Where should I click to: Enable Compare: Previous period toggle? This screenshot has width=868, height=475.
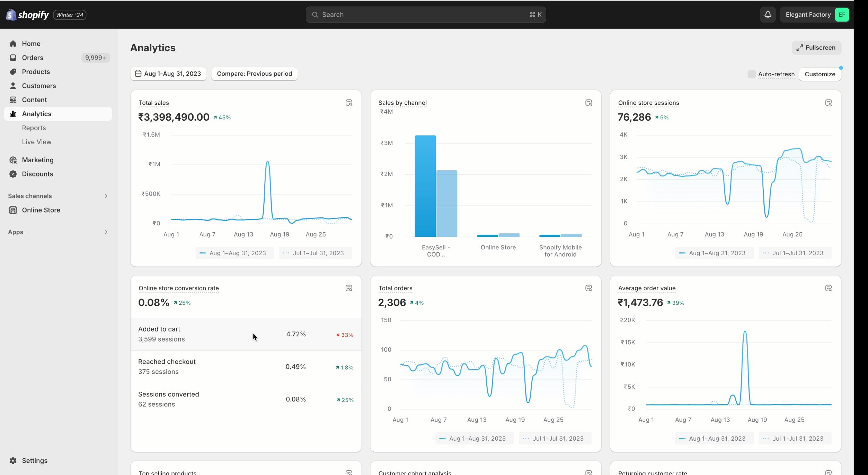click(x=254, y=74)
